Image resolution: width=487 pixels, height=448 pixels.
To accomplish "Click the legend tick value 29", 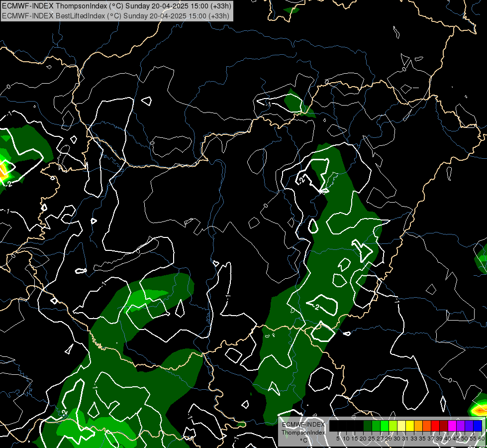I will [389, 439].
